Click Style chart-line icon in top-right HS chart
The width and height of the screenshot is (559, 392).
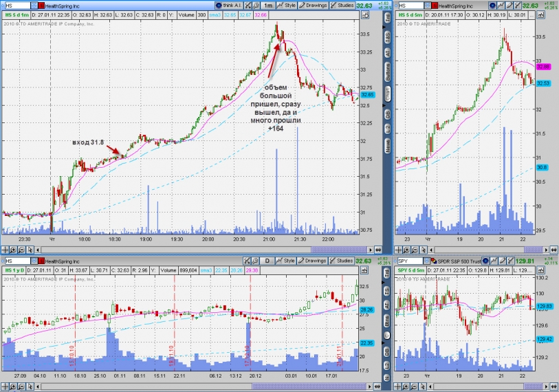coord(501,6)
